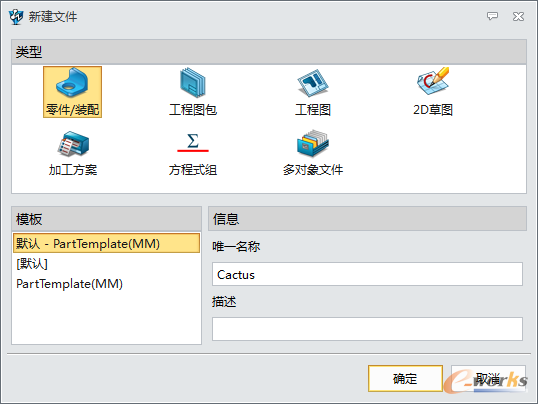The width and height of the screenshot is (538, 404).
Task: Open the help comment bubble icon
Action: (x=492, y=16)
